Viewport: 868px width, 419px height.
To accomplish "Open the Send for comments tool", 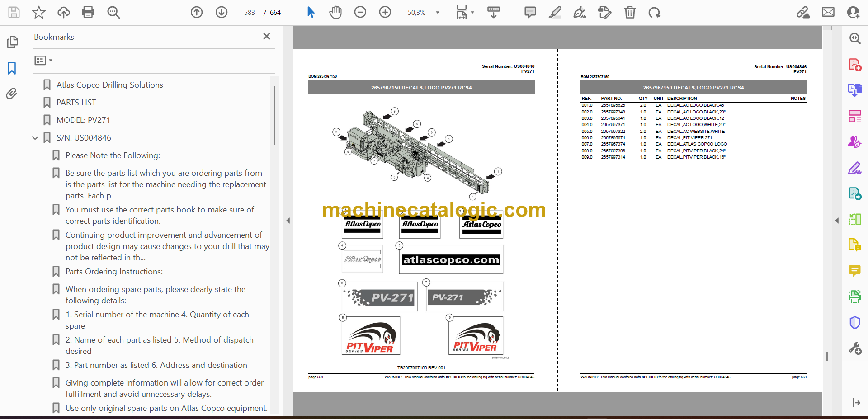I will 855,193.
